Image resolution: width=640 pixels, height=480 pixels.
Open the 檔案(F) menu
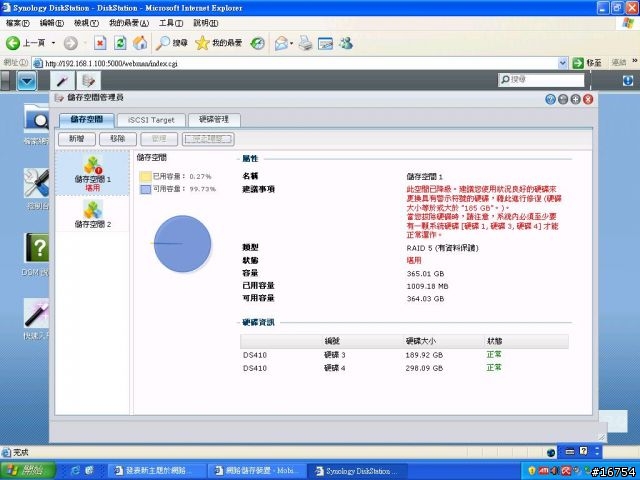click(18, 23)
